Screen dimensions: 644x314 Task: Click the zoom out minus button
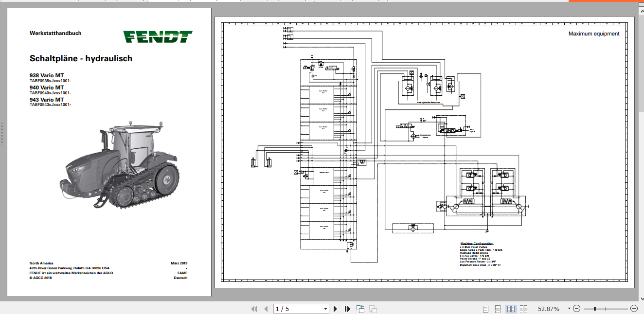tap(576, 309)
